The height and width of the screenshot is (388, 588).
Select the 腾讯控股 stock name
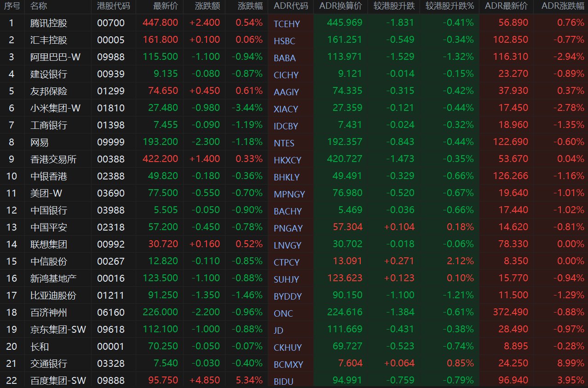pos(49,23)
